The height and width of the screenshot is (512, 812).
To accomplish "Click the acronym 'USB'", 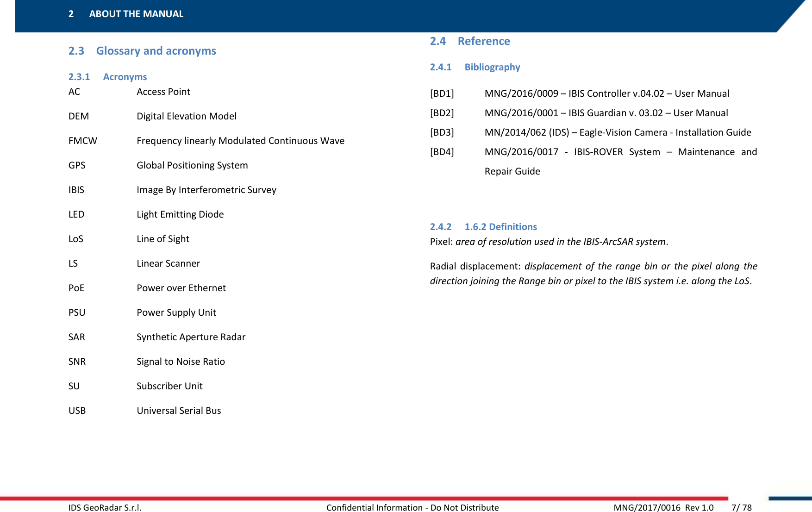I will pos(77,411).
